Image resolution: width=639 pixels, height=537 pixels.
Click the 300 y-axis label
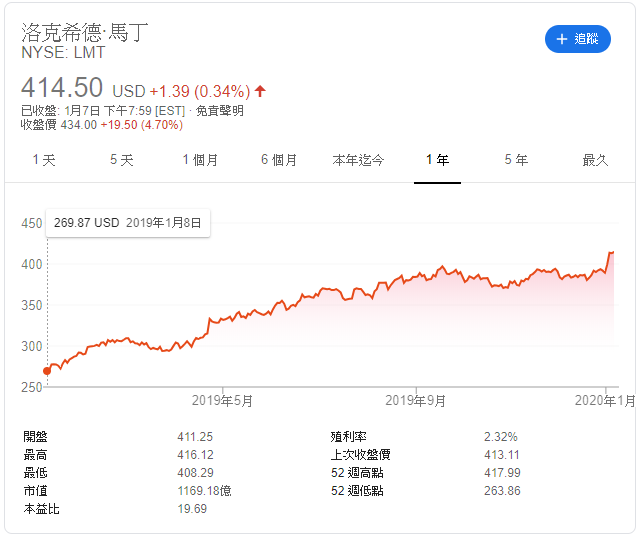pyautogui.click(x=32, y=346)
